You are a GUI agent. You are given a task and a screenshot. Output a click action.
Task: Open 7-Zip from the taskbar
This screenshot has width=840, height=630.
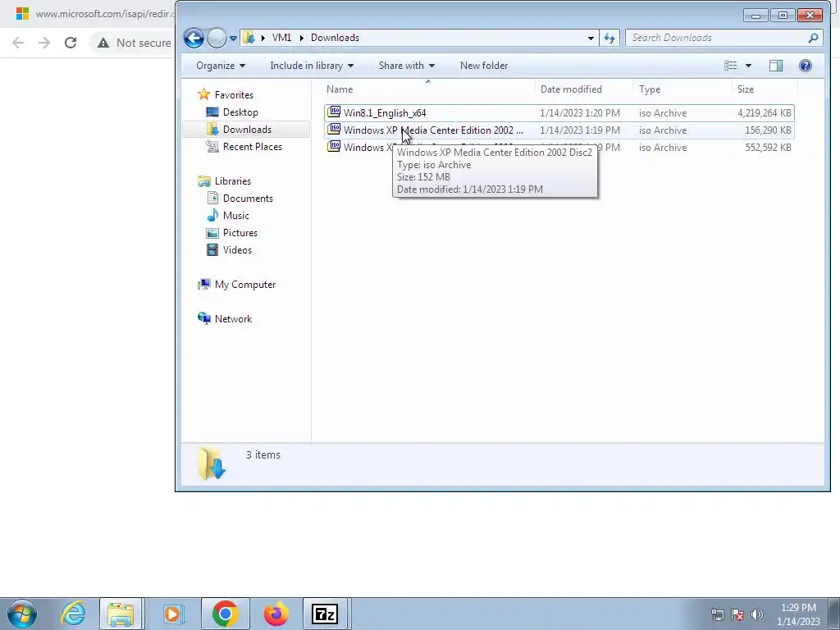[325, 614]
